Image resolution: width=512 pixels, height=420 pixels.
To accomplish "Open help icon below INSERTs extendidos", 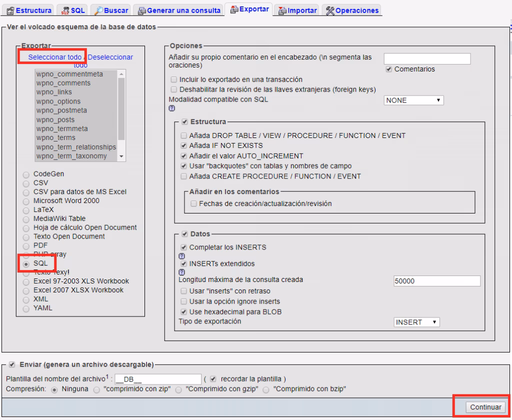I will tap(182, 272).
